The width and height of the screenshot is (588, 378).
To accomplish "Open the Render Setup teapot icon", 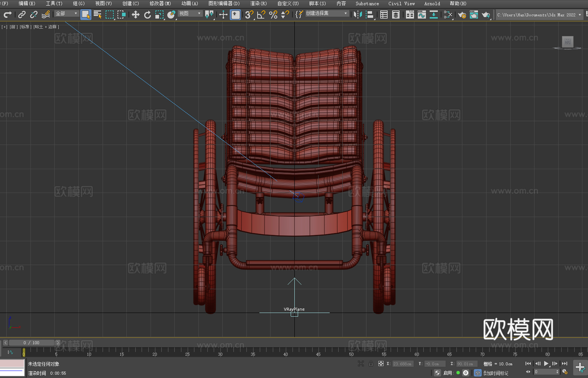I will [x=462, y=15].
